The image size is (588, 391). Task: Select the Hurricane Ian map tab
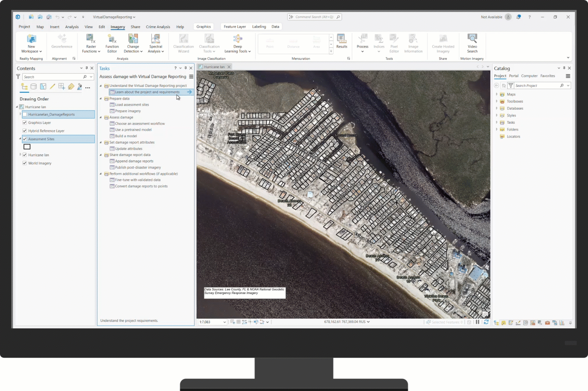214,67
